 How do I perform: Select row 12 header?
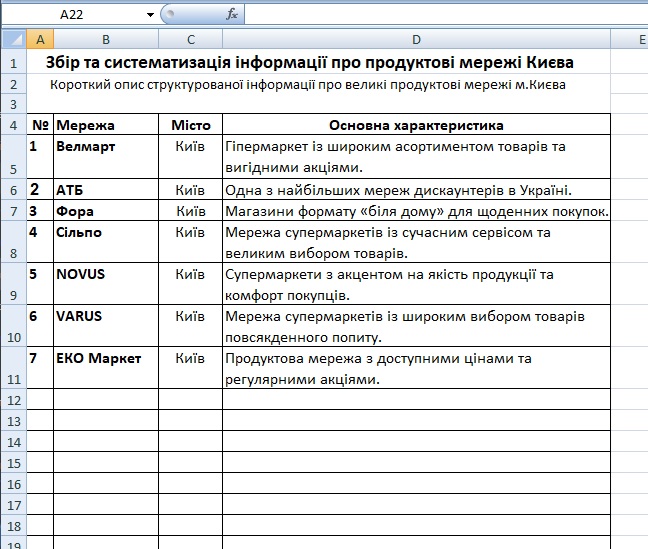click(14, 400)
